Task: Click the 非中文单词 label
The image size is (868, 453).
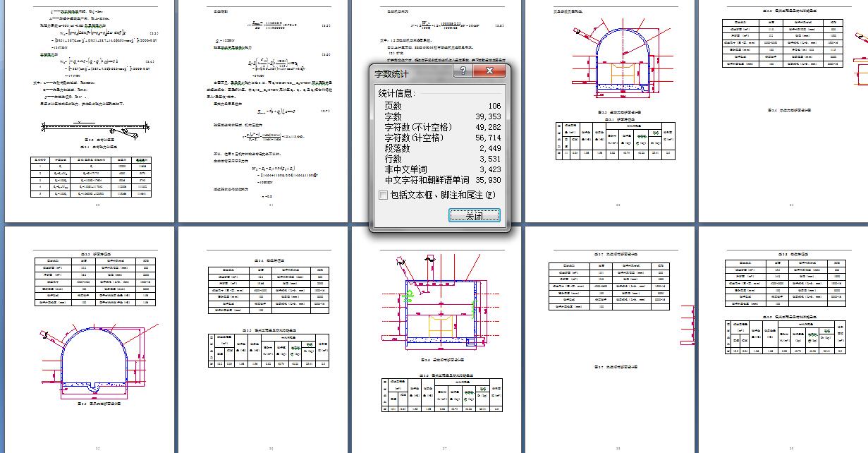Action: [x=405, y=169]
